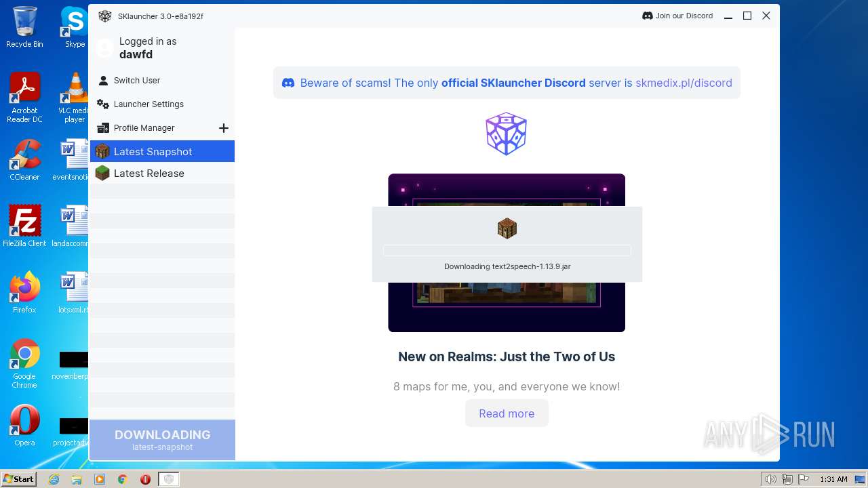Close the SKlauncher window
Screen dimensions: 868x488
coord(766,16)
